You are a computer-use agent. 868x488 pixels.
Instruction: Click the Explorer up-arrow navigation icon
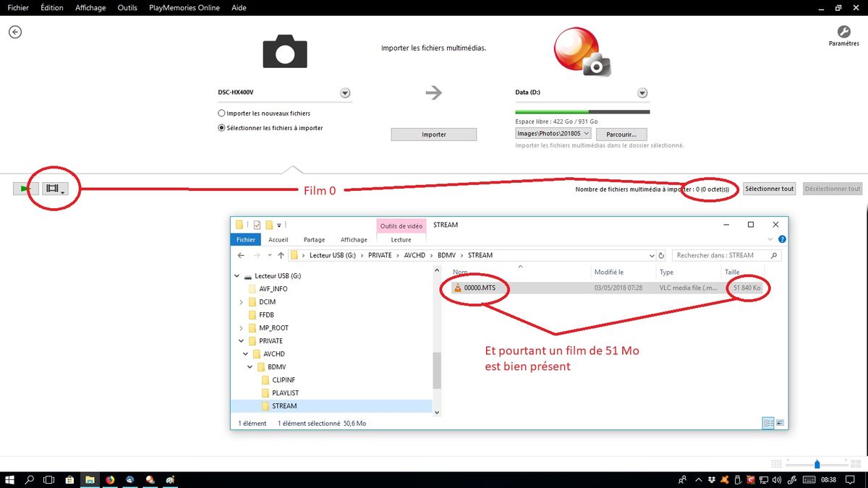click(x=281, y=255)
